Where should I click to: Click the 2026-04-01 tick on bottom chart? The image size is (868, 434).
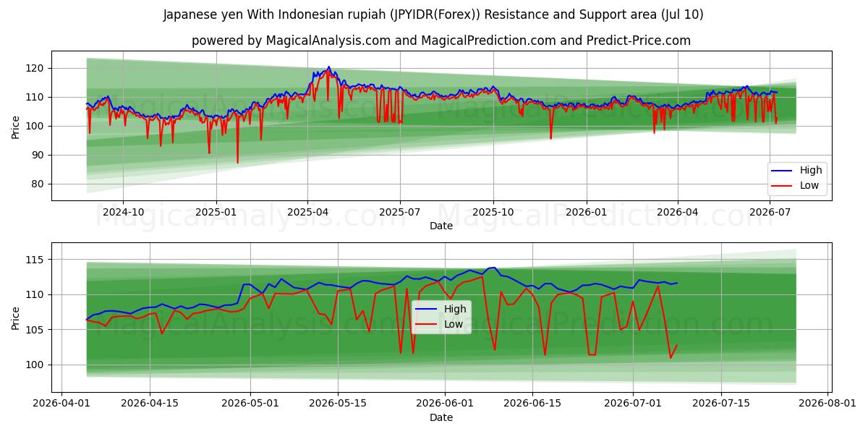(x=61, y=404)
